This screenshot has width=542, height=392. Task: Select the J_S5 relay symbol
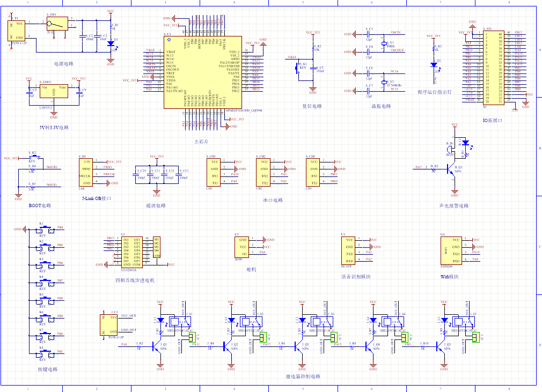pos(464,322)
